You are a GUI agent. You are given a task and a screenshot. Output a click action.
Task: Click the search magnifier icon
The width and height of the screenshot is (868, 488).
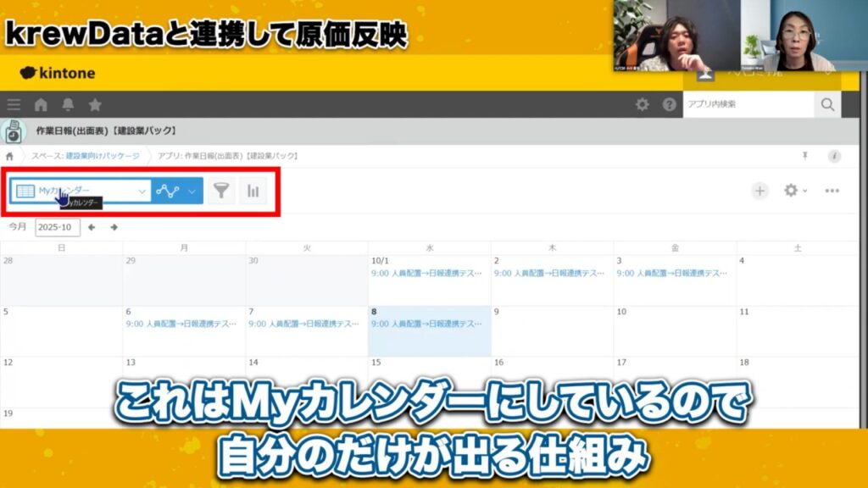[826, 103]
